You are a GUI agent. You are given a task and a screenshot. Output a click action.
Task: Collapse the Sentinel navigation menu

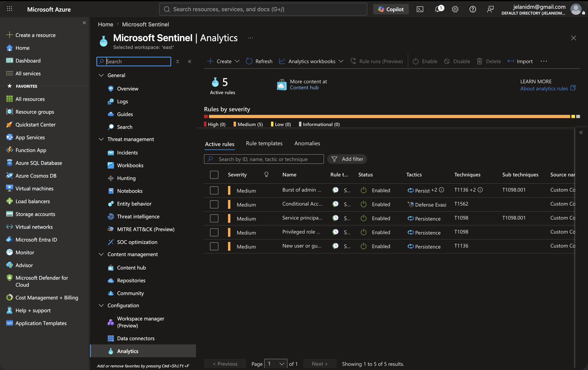(189, 62)
